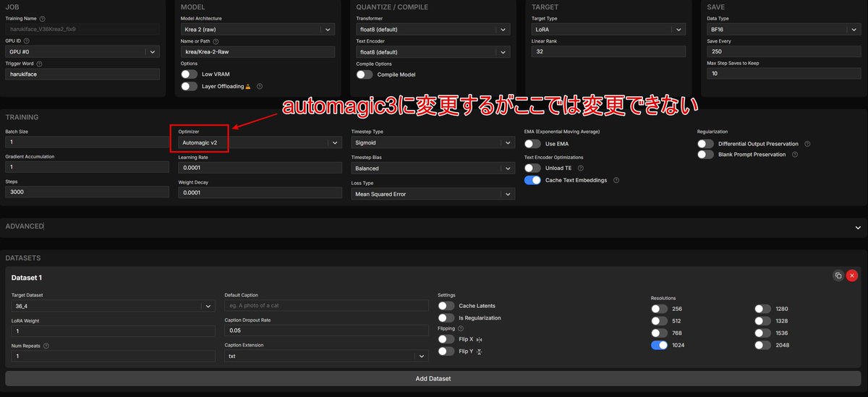Open the Layer Offloading help icon

[260, 86]
